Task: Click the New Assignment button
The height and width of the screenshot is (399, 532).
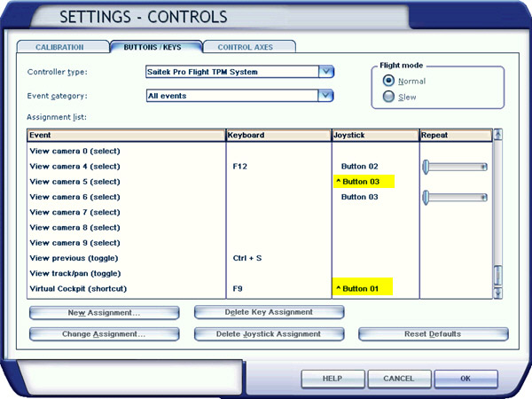Action: [104, 313]
